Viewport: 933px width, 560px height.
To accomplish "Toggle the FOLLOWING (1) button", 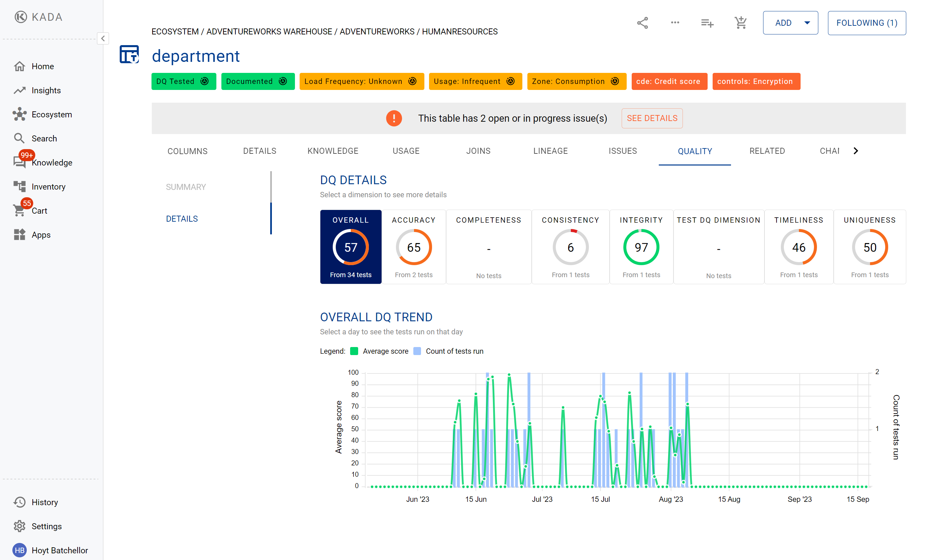I will pos(866,23).
